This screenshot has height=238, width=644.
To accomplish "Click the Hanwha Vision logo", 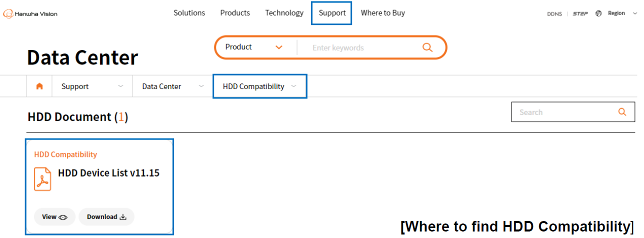I will click(x=30, y=13).
